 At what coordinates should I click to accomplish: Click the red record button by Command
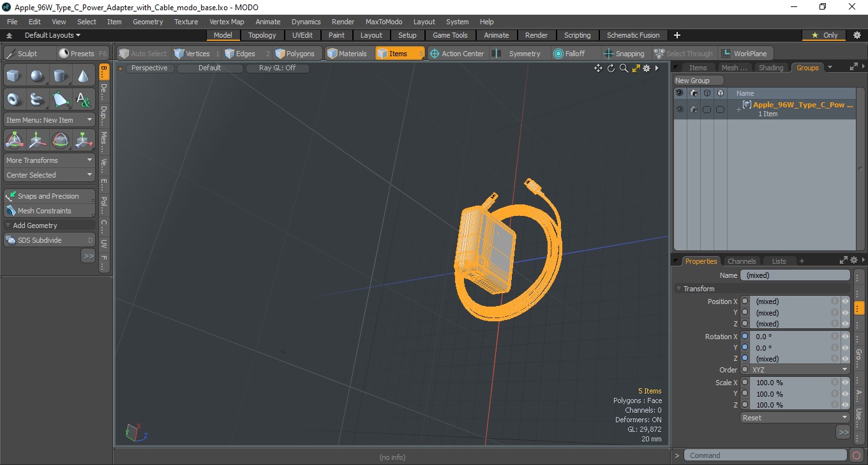(x=857, y=455)
